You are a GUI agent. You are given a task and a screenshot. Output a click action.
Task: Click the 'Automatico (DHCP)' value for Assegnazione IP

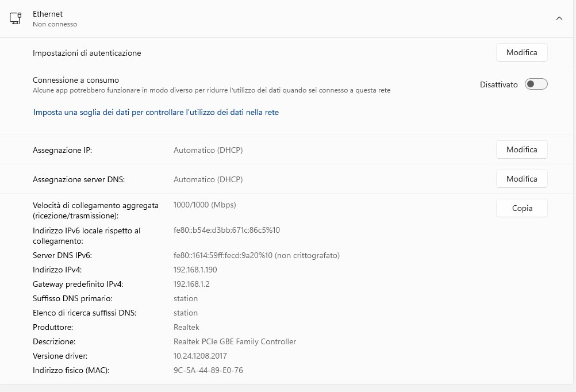click(x=208, y=150)
